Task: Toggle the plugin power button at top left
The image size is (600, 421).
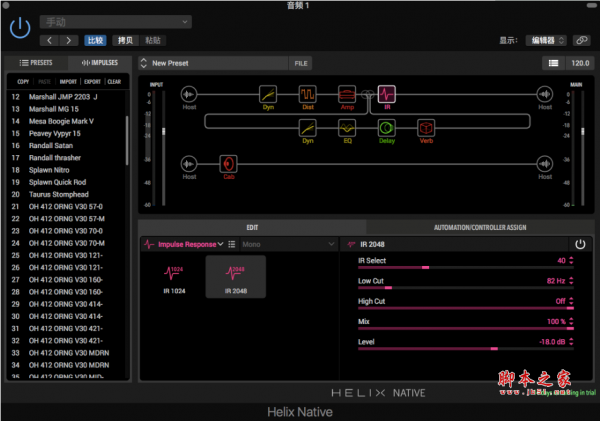Action: (x=18, y=30)
